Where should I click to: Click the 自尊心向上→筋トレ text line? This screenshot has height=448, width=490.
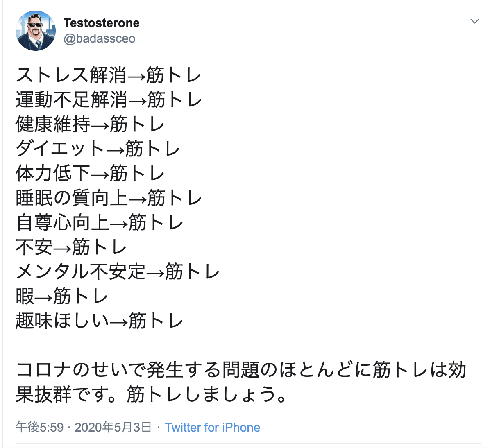point(100,222)
